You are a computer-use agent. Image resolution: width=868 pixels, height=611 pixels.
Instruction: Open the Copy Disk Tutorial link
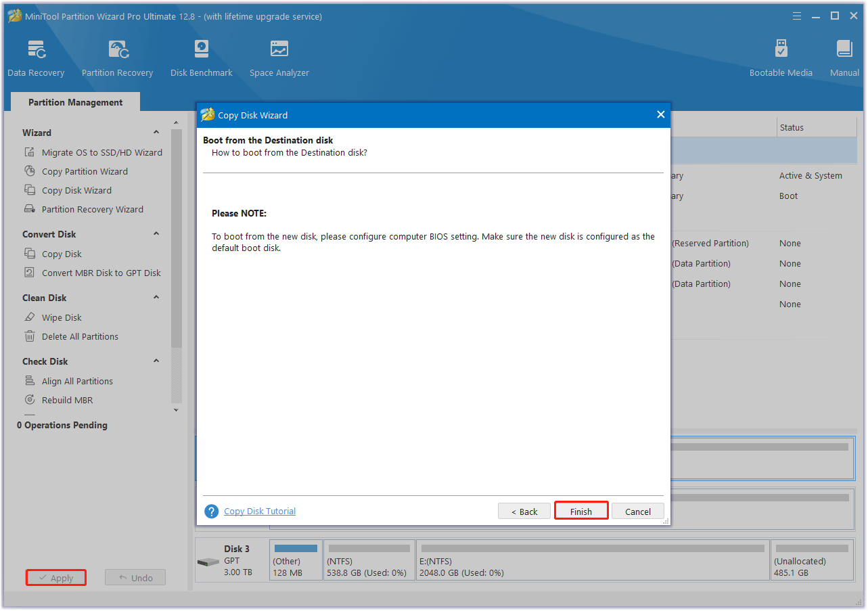pyautogui.click(x=260, y=512)
